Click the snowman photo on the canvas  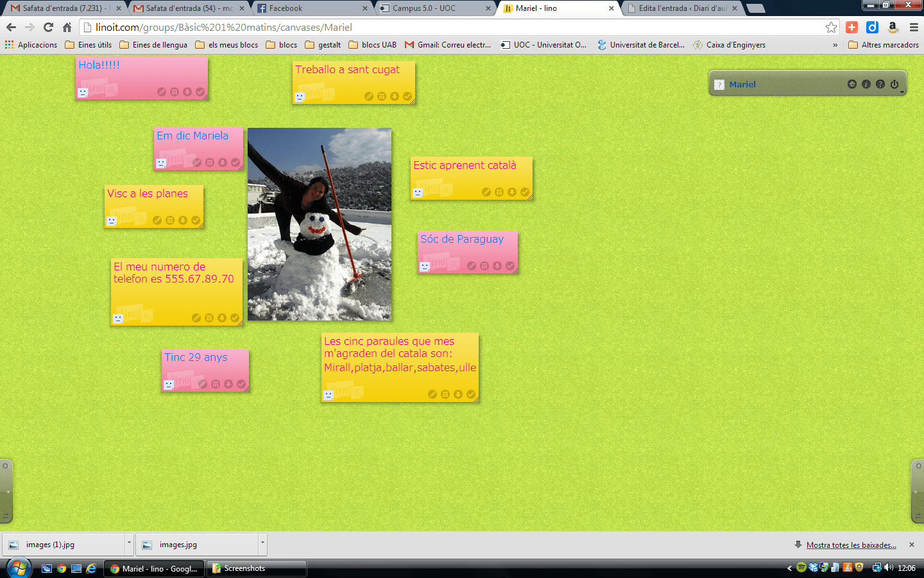[320, 224]
